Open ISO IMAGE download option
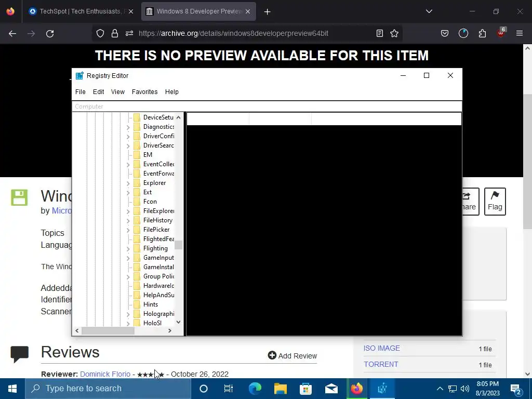 382,348
